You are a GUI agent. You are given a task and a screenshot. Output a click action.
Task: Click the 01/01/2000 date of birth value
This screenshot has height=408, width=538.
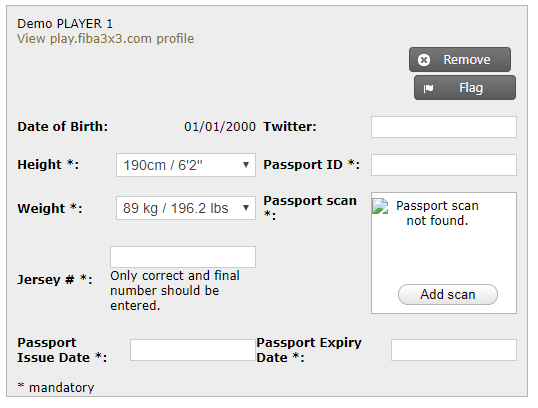tap(220, 127)
